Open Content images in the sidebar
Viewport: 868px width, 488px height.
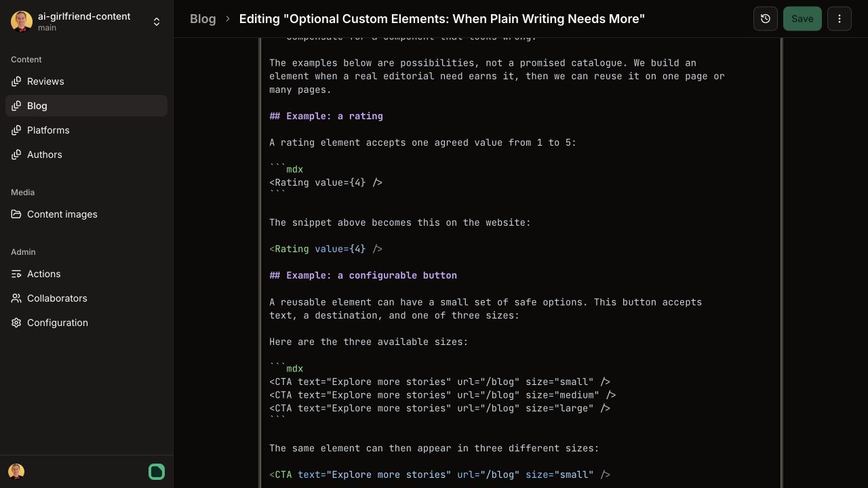[86, 214]
